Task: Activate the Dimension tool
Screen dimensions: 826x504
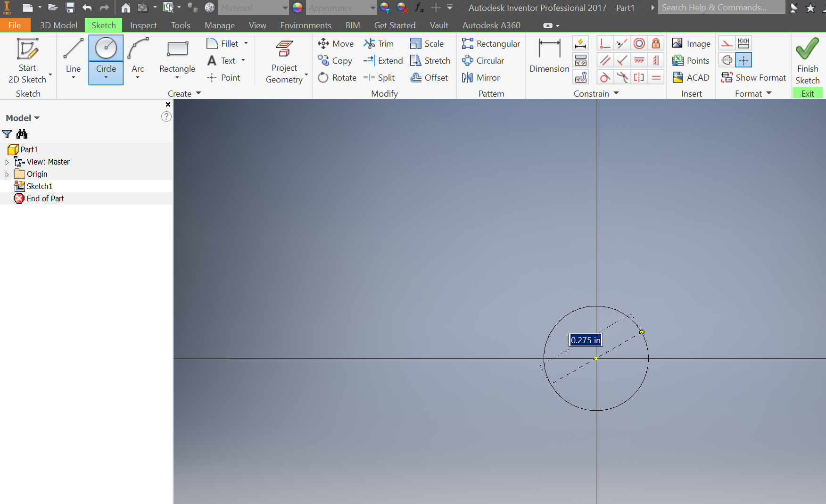Action: click(x=549, y=56)
